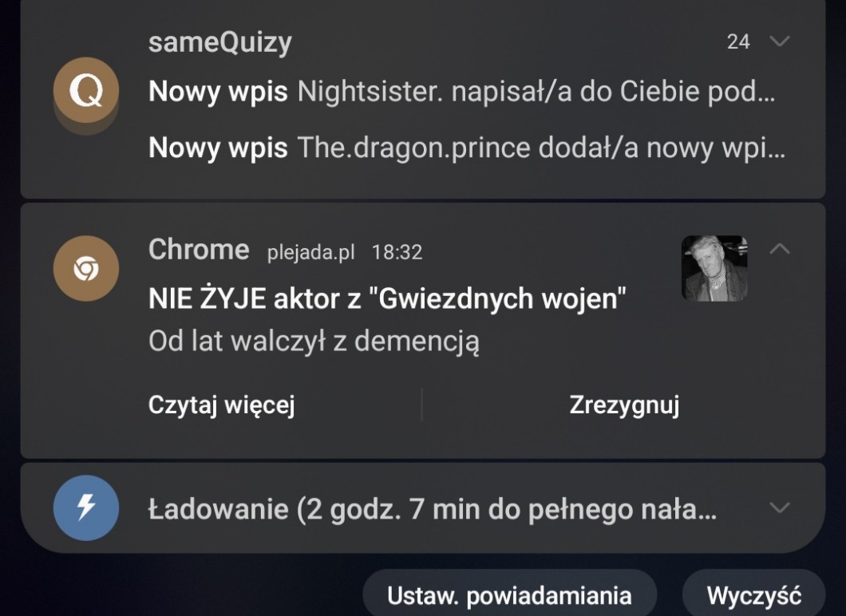
Task: Tap the Ładowanie charging status text
Action: [433, 509]
